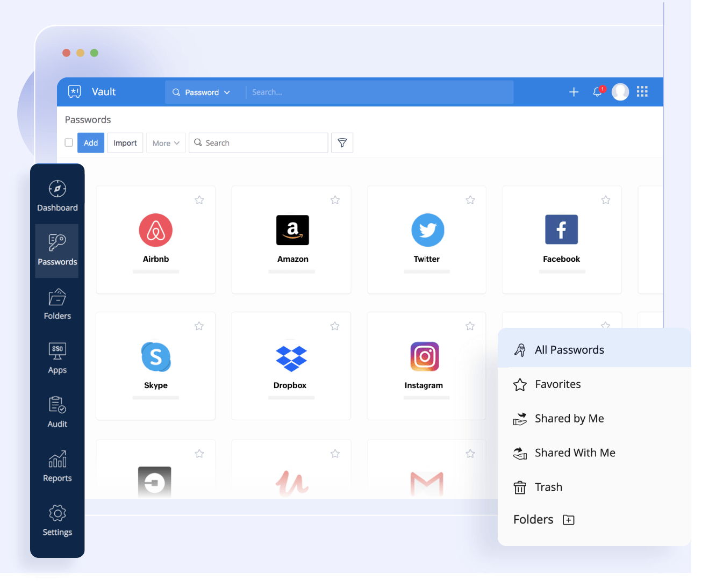Click the plus icon in top bar
Screen dimensions: 702x588
[574, 92]
